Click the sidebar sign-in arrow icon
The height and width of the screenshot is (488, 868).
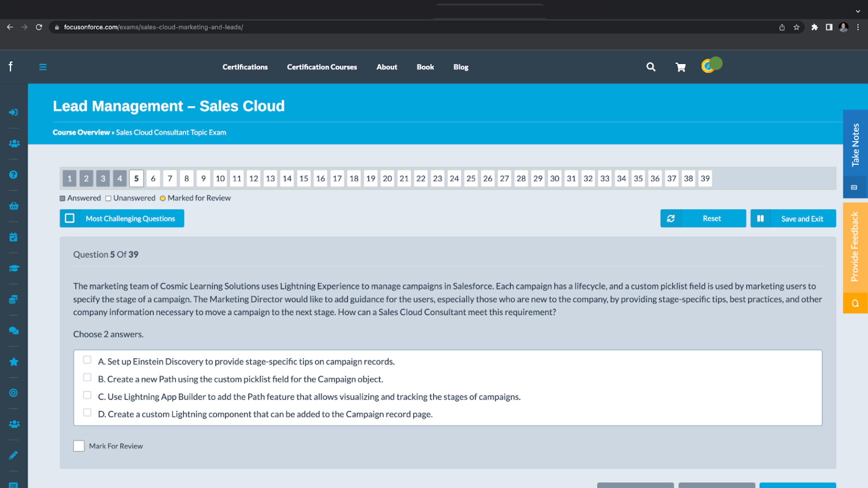13,112
